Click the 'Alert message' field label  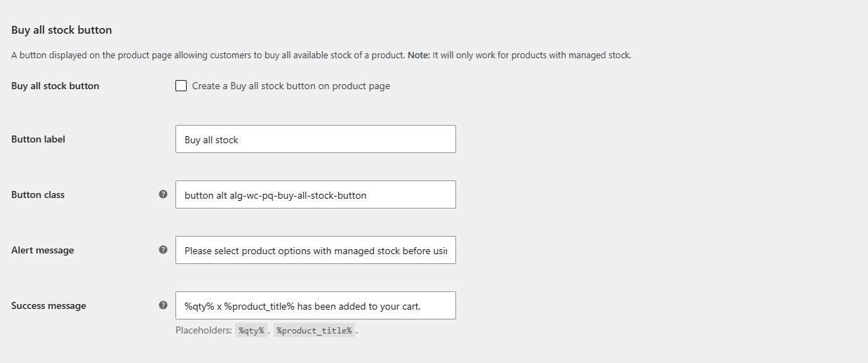pos(42,250)
